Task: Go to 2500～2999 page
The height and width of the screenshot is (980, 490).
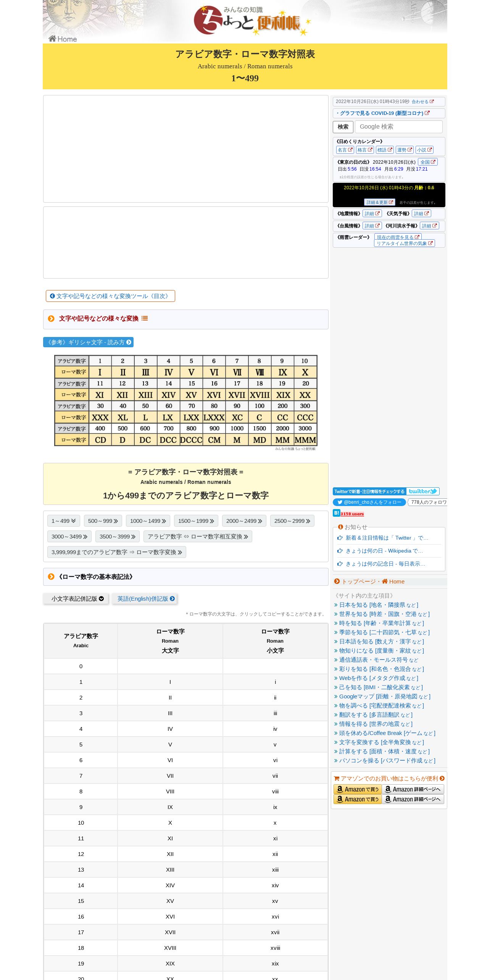Action: click(x=292, y=521)
